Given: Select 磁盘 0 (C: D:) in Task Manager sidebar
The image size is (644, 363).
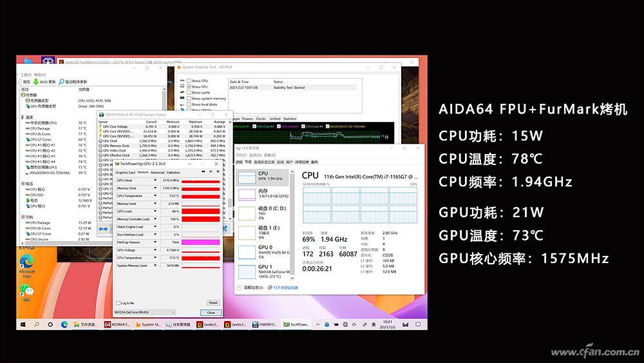Looking at the screenshot, I should (x=263, y=213).
